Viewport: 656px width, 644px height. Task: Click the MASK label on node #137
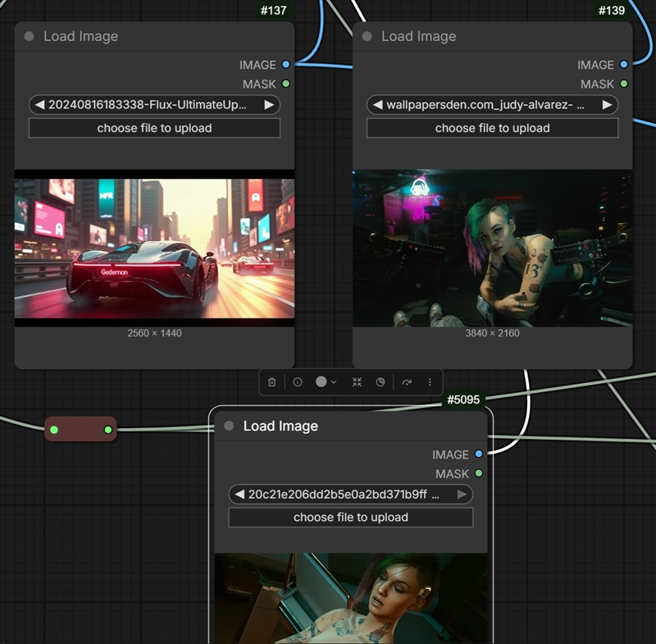point(259,84)
